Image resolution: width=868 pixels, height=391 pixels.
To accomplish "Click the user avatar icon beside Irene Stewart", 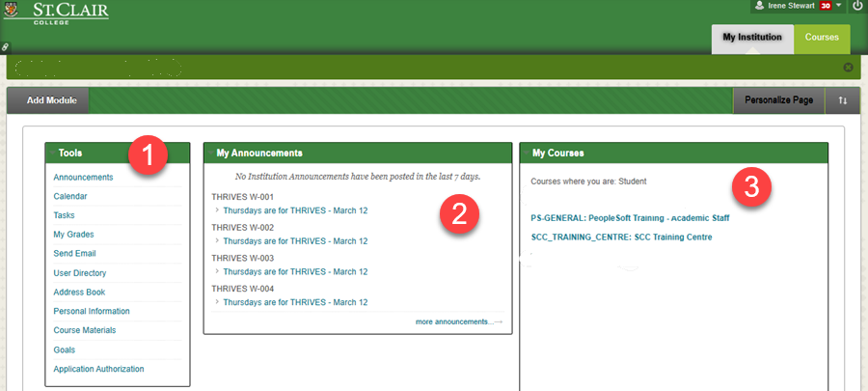I will pyautogui.click(x=759, y=6).
